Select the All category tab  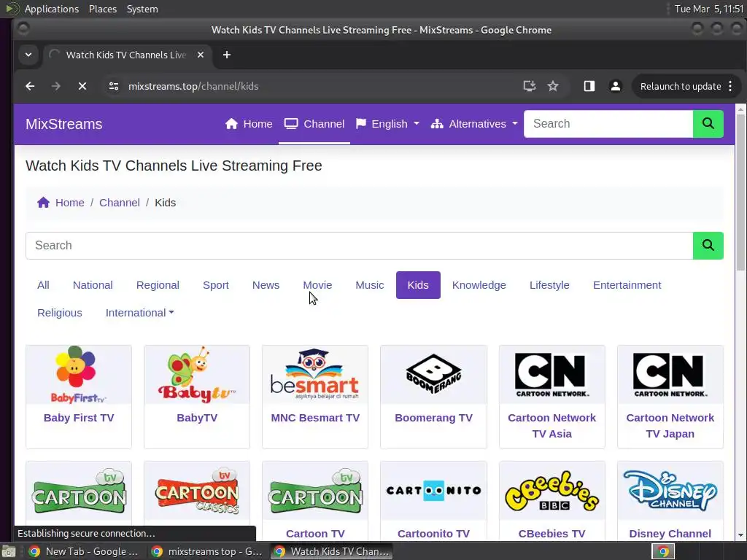point(43,285)
